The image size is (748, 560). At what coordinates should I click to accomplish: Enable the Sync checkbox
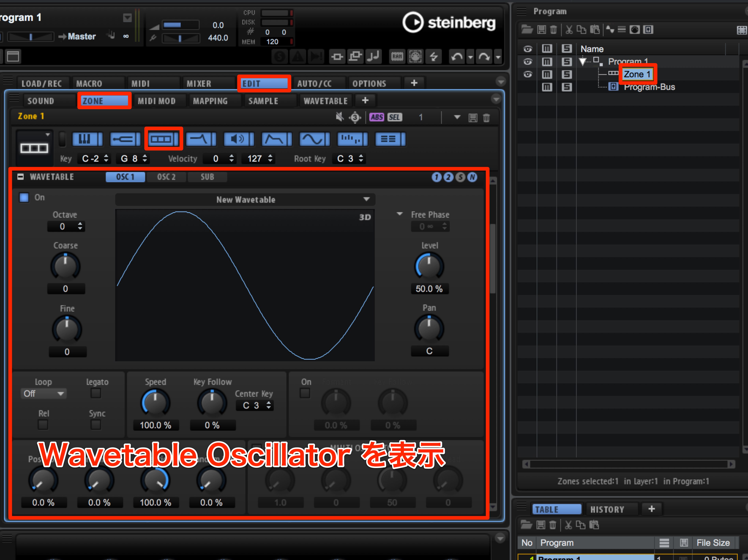(96, 425)
